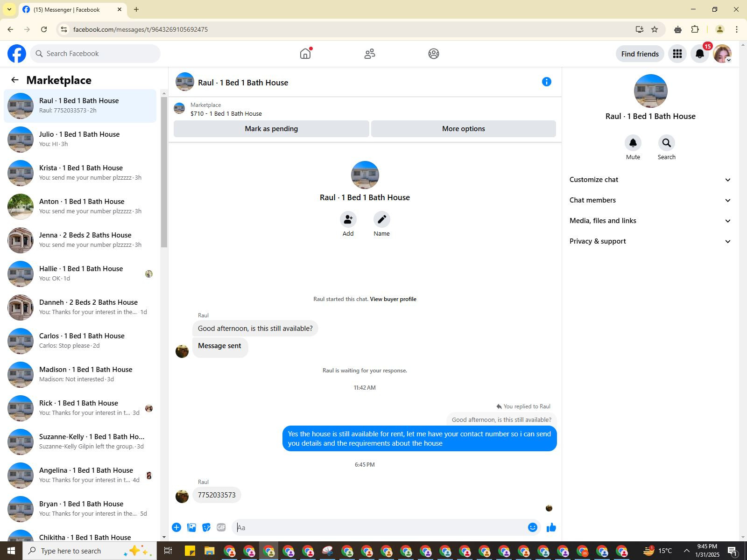Open the Windows notification center icon
The image size is (747, 560).
click(x=733, y=551)
